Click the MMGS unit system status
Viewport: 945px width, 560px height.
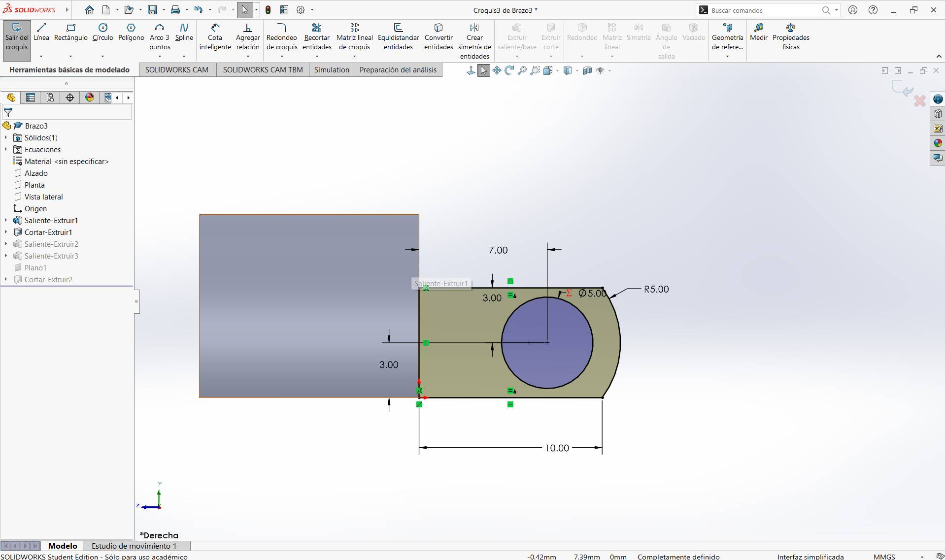(884, 557)
